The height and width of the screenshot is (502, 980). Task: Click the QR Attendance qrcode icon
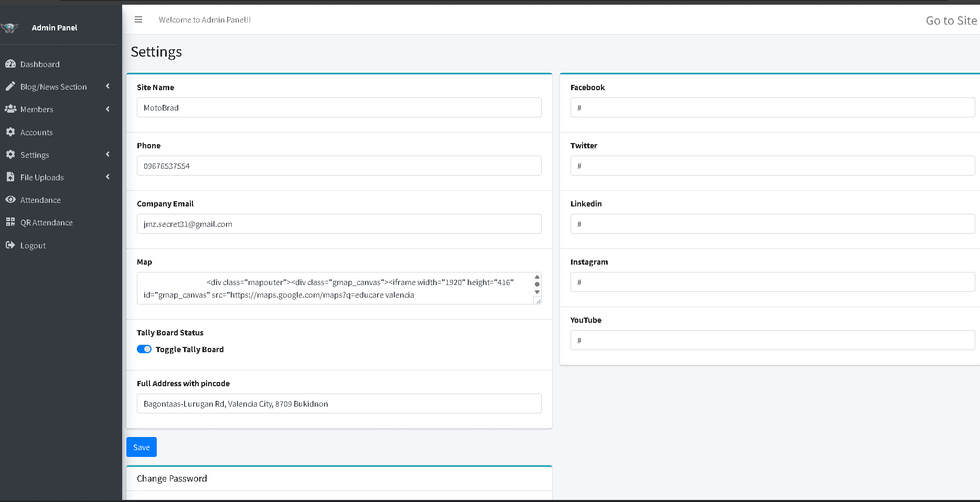click(10, 222)
